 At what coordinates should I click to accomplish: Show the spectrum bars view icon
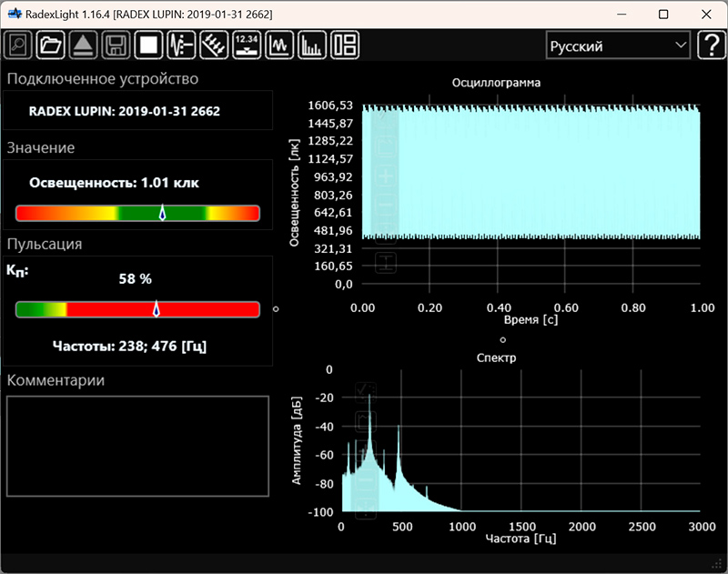pyautogui.click(x=312, y=45)
